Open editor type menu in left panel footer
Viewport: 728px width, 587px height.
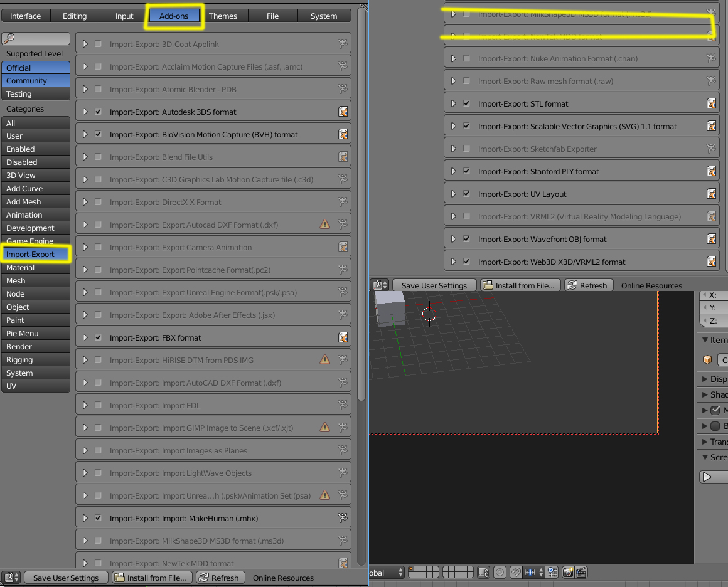pos(11,578)
